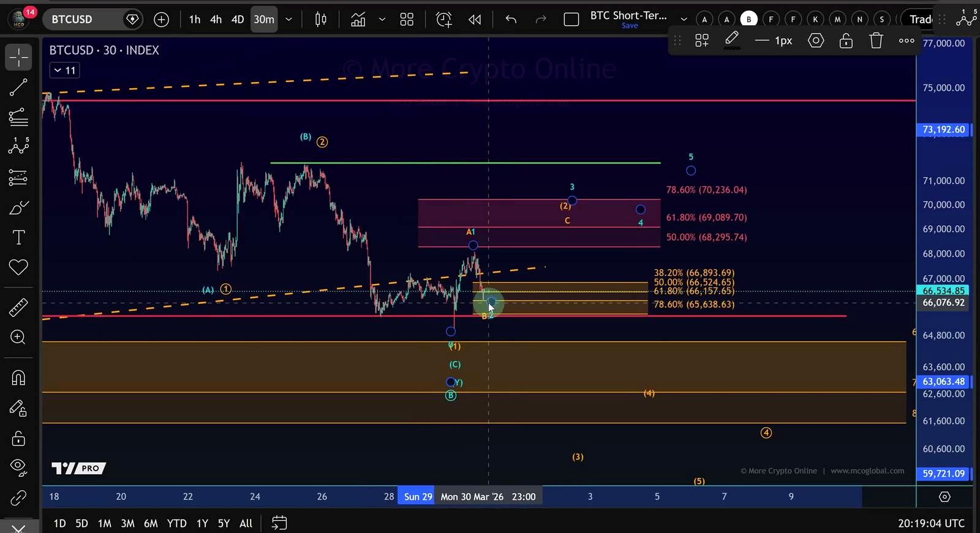
Task: Select the ruler measure tool
Action: tap(18, 308)
